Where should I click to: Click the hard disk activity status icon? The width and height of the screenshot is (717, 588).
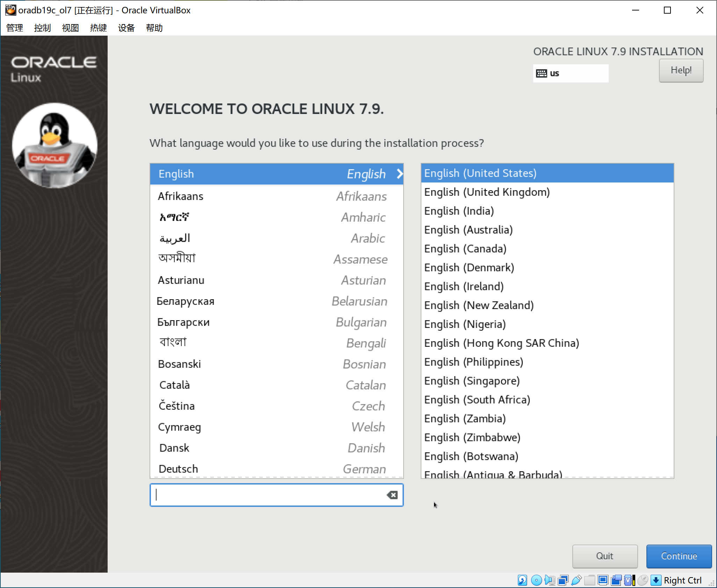coord(522,580)
